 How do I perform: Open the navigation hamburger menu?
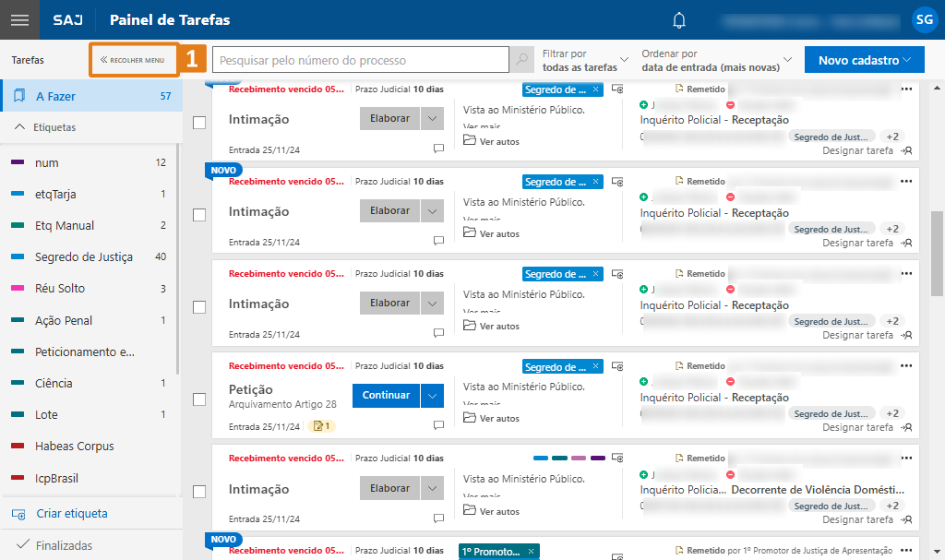[20, 20]
